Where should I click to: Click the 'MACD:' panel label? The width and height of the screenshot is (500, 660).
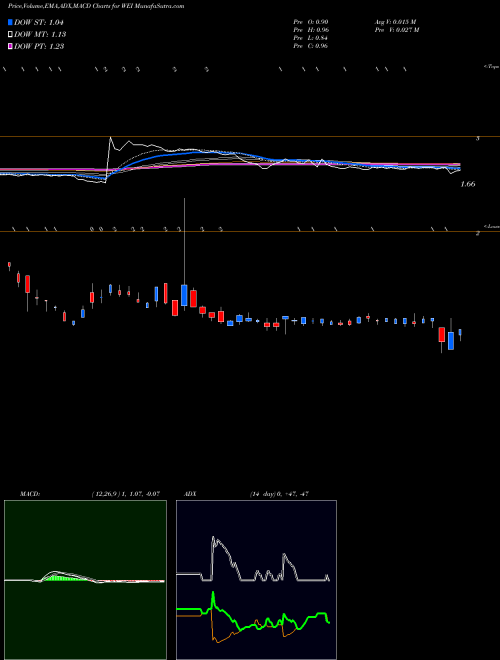point(30,494)
